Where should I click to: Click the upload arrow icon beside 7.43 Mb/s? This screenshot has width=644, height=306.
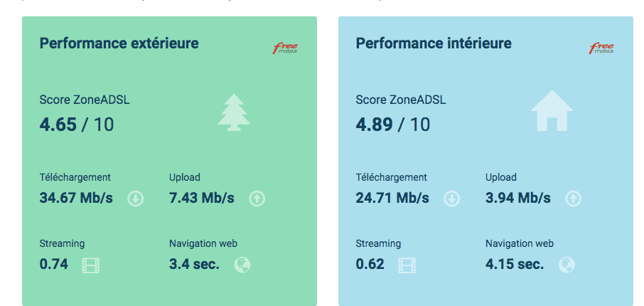point(257,199)
